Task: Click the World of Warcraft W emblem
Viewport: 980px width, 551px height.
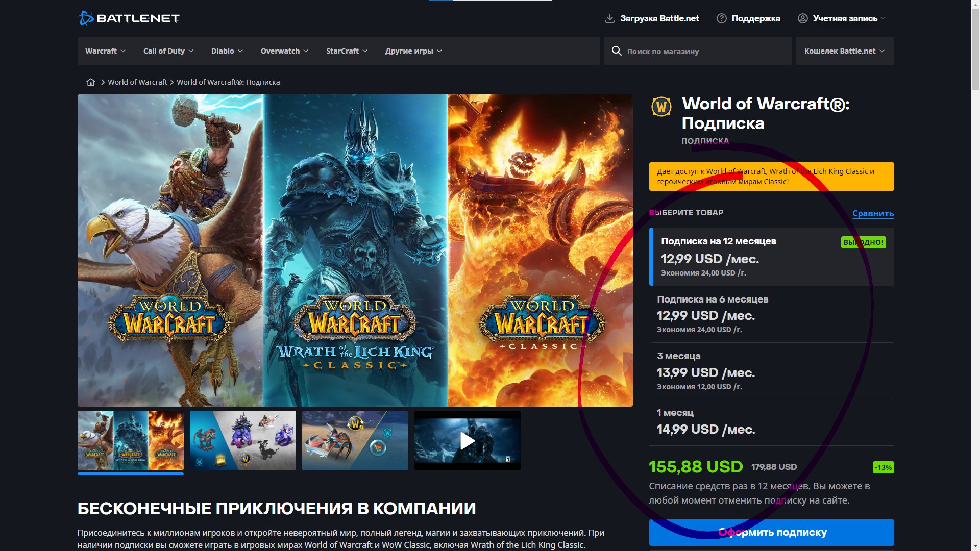Action: [x=661, y=107]
